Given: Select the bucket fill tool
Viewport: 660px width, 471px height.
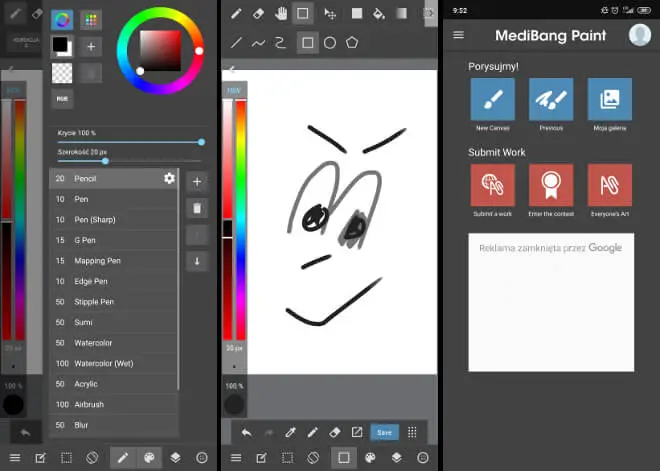Looking at the screenshot, I should click(x=379, y=14).
